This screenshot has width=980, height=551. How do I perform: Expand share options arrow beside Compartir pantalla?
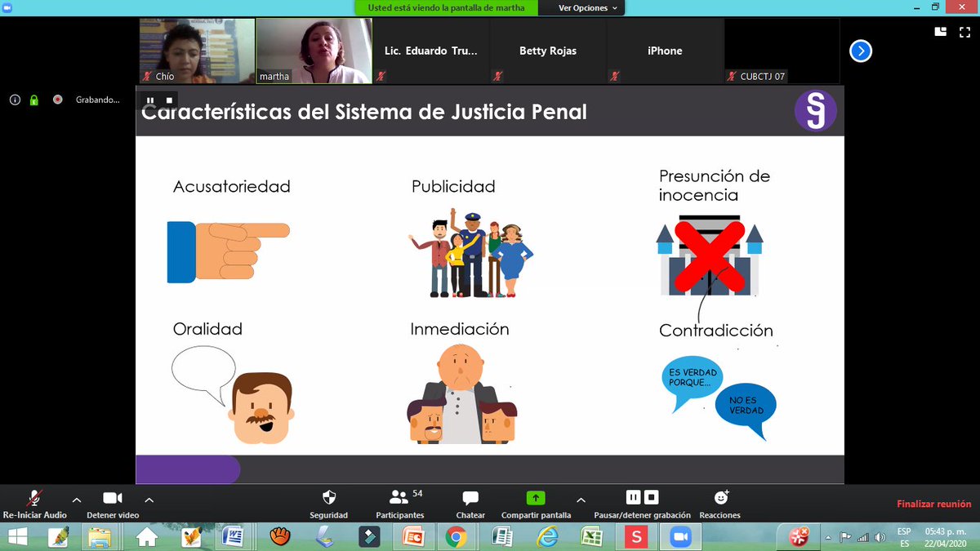point(581,500)
